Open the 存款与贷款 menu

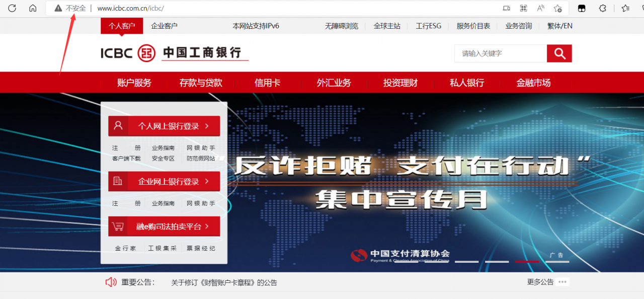201,83
